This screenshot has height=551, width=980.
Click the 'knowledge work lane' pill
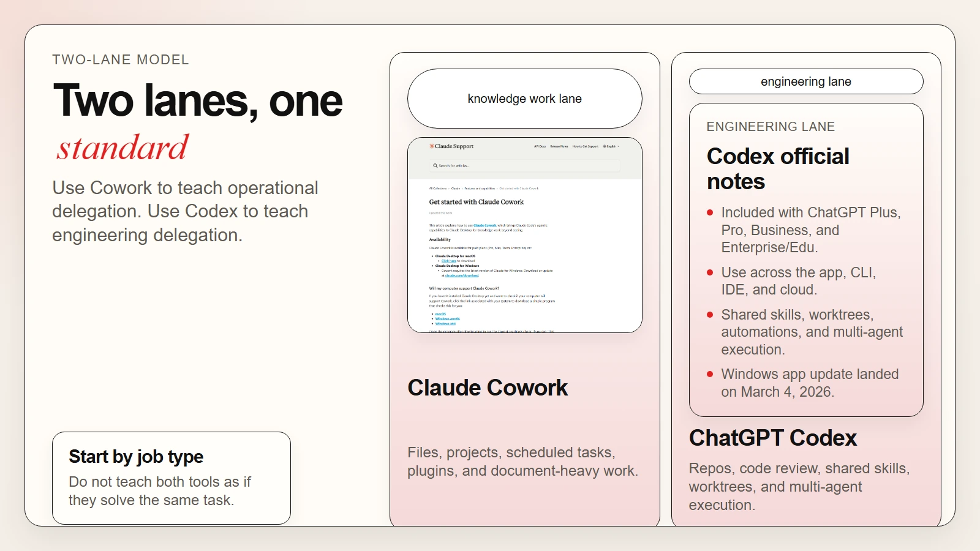coord(525,99)
